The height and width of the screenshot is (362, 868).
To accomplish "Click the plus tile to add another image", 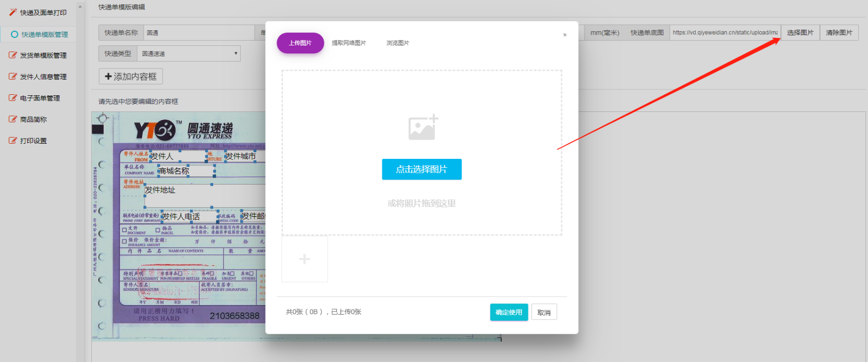I will point(304,259).
